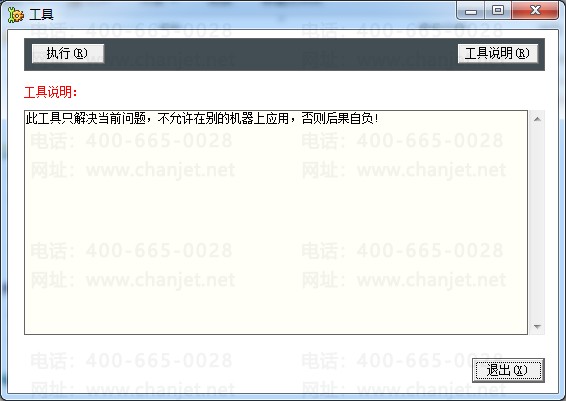The height and width of the screenshot is (401, 566).
Task: Run the tool with 执行(R) button
Action: [68, 54]
